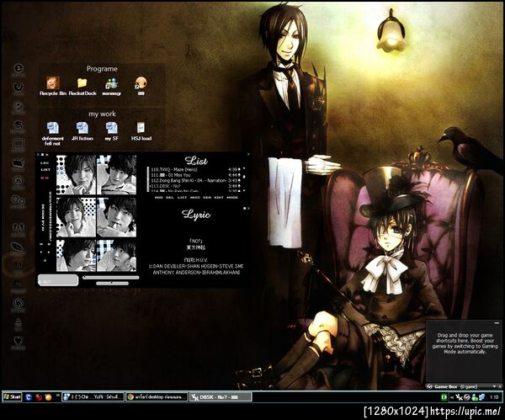Adjust the short volume slider in player
This screenshot has width=505, height=420.
[112, 284]
